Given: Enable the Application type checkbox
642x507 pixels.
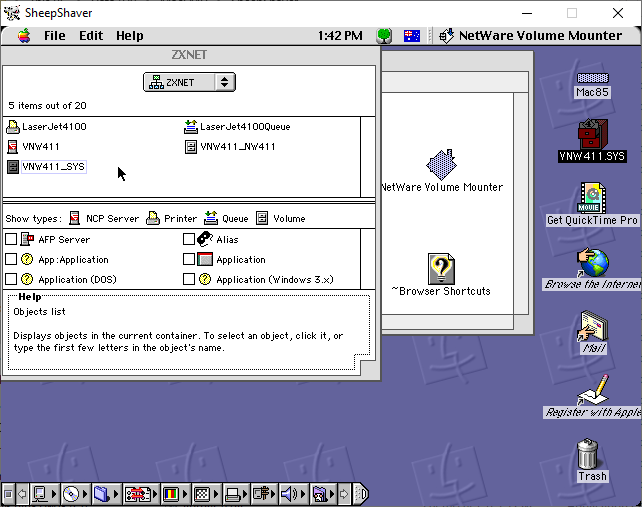Looking at the screenshot, I should [189, 259].
